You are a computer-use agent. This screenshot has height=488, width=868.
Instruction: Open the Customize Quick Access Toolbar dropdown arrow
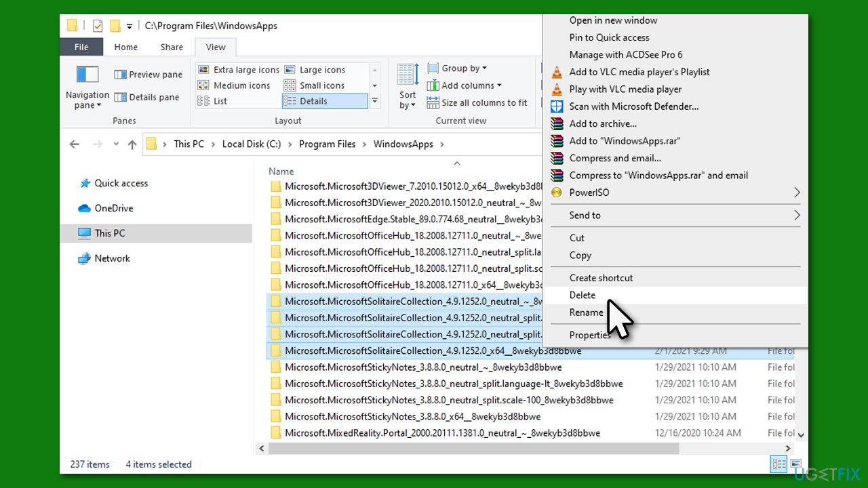pyautogui.click(x=130, y=26)
